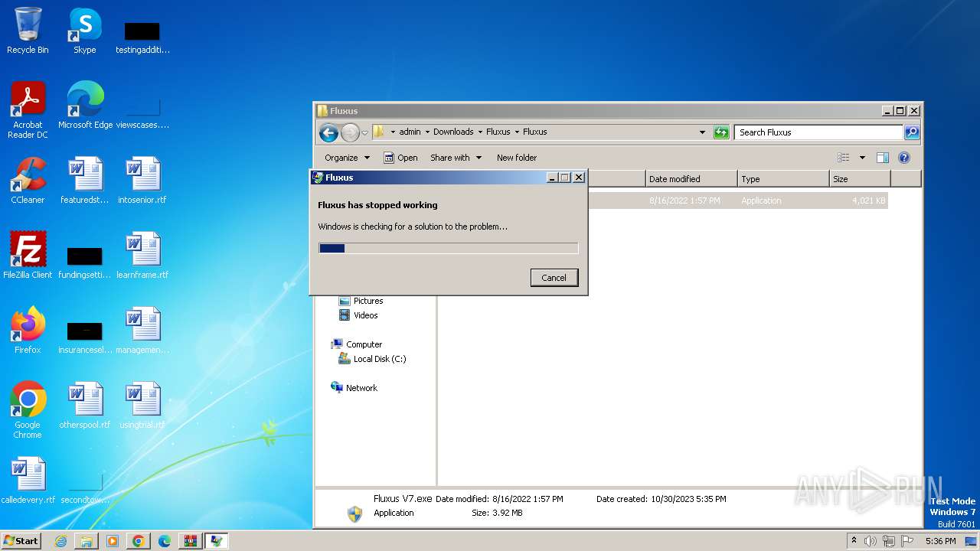Click Open in the Explorer toolbar
Screen dimensions: 980x551
coord(400,158)
